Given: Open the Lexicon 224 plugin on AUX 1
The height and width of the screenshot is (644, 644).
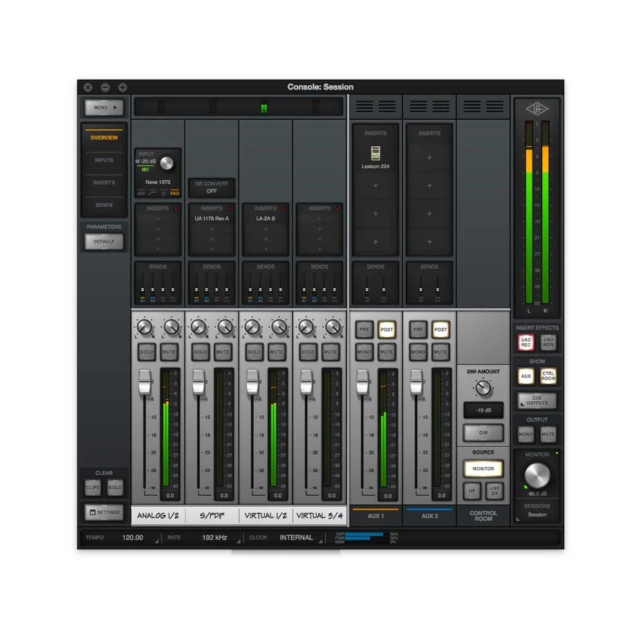Looking at the screenshot, I should point(375,156).
